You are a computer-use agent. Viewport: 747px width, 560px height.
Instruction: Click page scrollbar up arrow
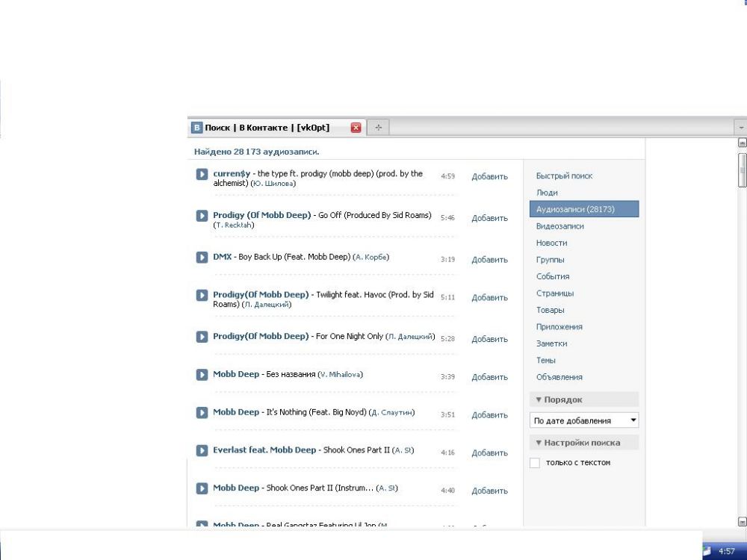coord(742,143)
